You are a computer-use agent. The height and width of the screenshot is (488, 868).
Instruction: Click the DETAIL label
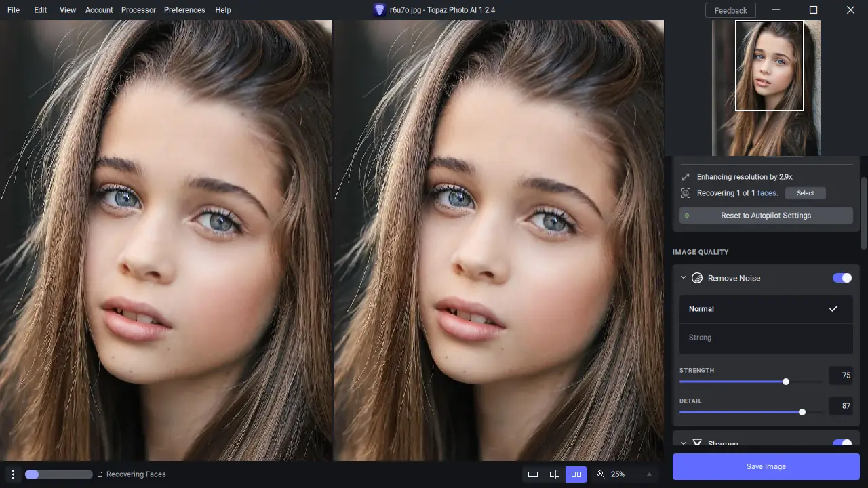[690, 401]
